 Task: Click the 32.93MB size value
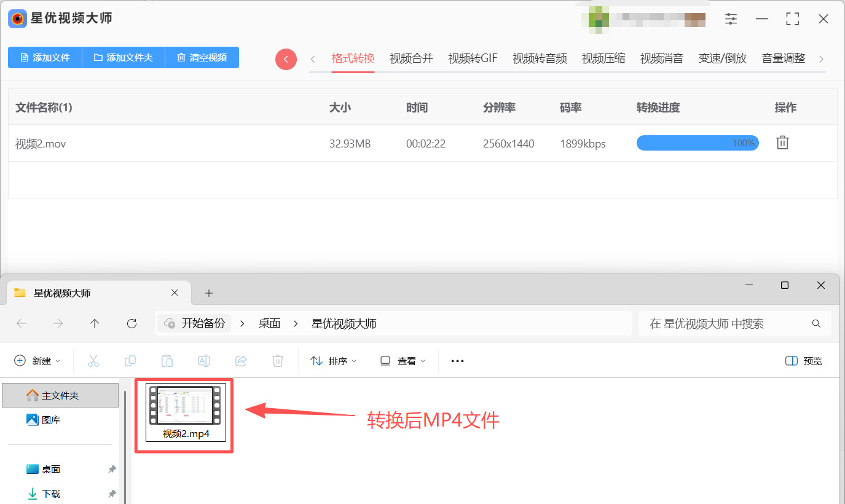click(350, 144)
